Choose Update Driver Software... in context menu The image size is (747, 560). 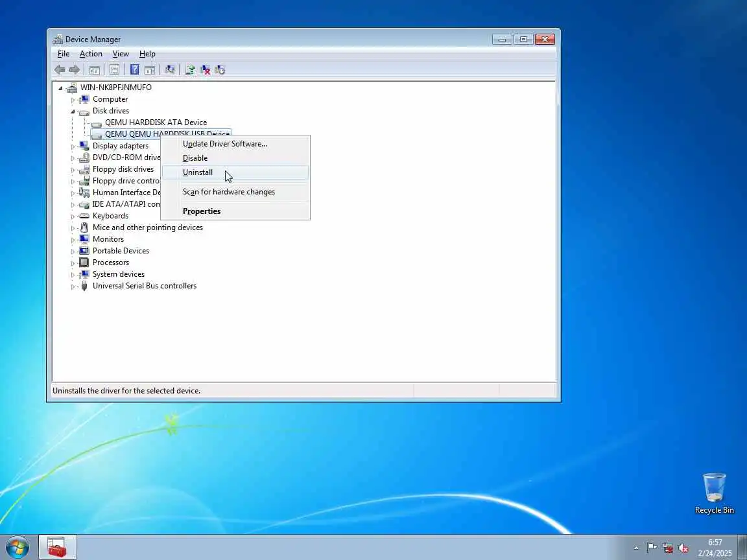pyautogui.click(x=235, y=144)
